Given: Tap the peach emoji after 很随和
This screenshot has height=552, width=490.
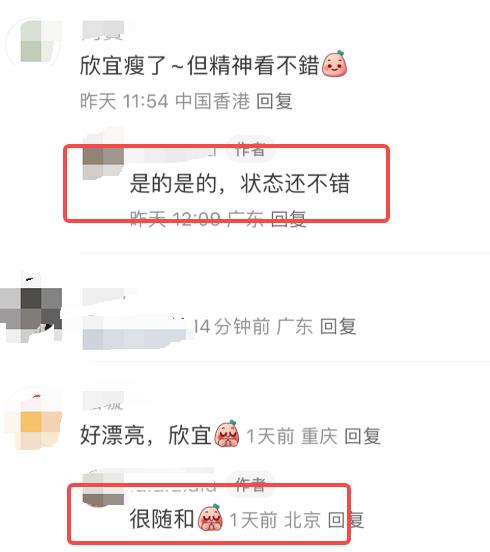Looking at the screenshot, I should [x=210, y=518].
